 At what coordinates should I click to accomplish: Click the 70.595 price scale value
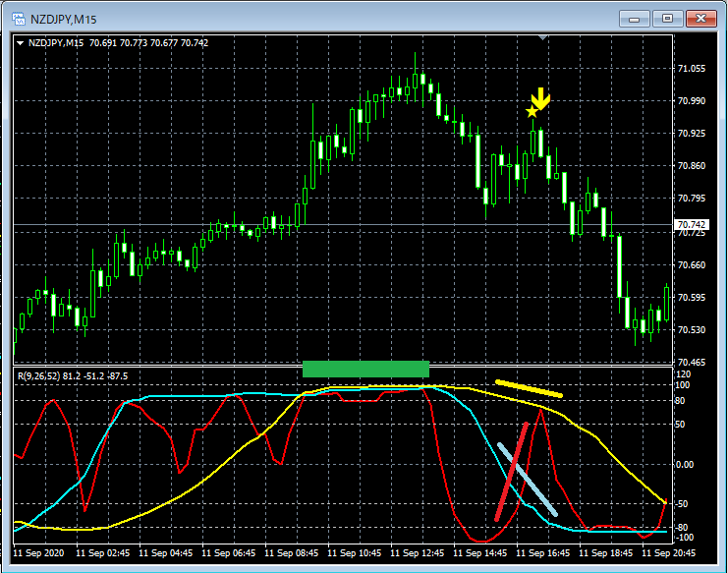point(692,298)
